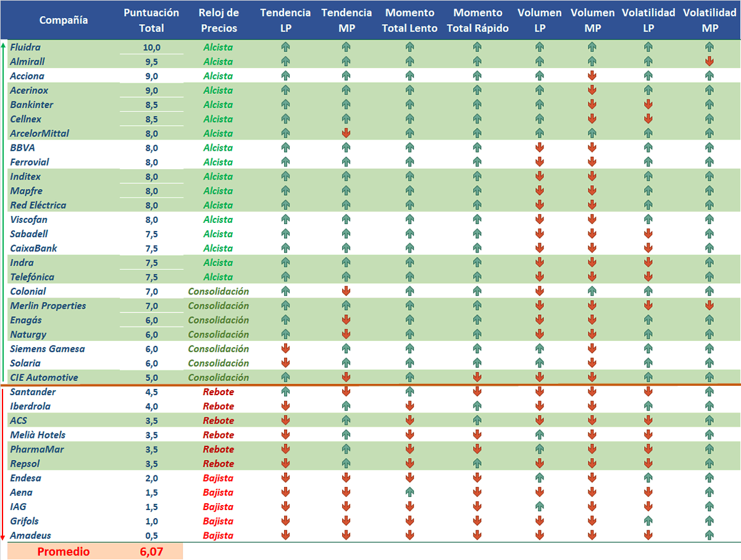Select CIE Automotive's 5,0 score cell
Screen dimensions: 741x560
click(152, 378)
